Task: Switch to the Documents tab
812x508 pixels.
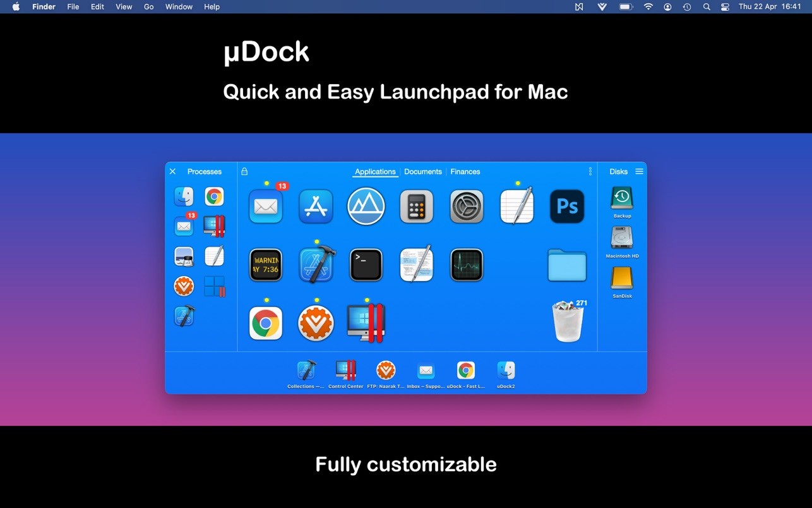Action: tap(422, 171)
